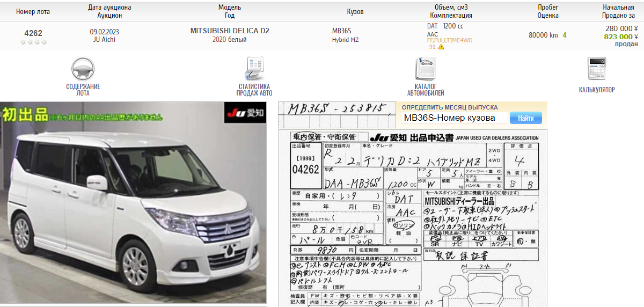Click the MITSUBISHI DELICA D2 model text
The width and height of the screenshot is (644, 307).
pos(230,31)
